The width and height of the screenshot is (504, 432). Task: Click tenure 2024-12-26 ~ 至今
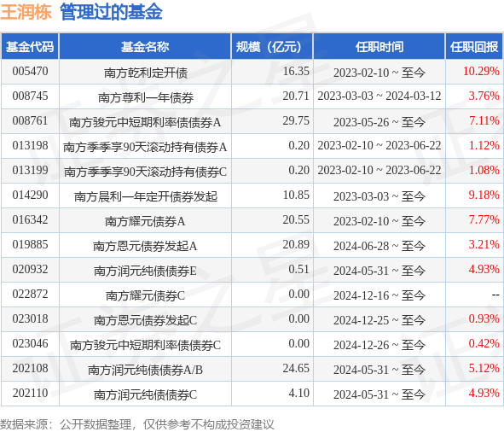(379, 346)
